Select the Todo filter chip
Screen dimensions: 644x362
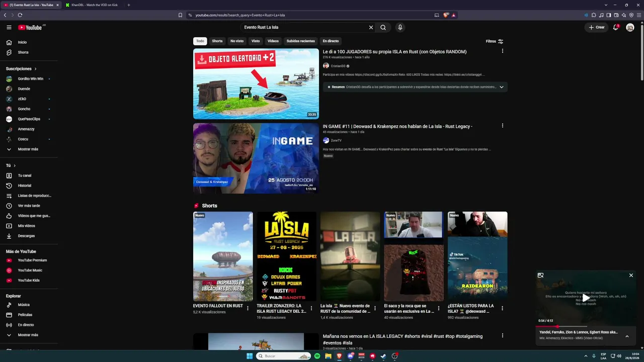pyautogui.click(x=200, y=41)
